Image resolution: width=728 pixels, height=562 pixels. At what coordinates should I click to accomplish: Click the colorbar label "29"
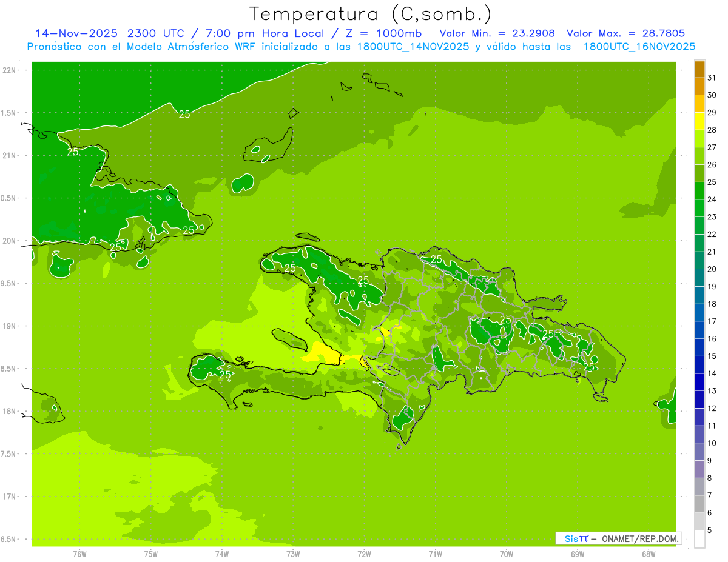712,113
